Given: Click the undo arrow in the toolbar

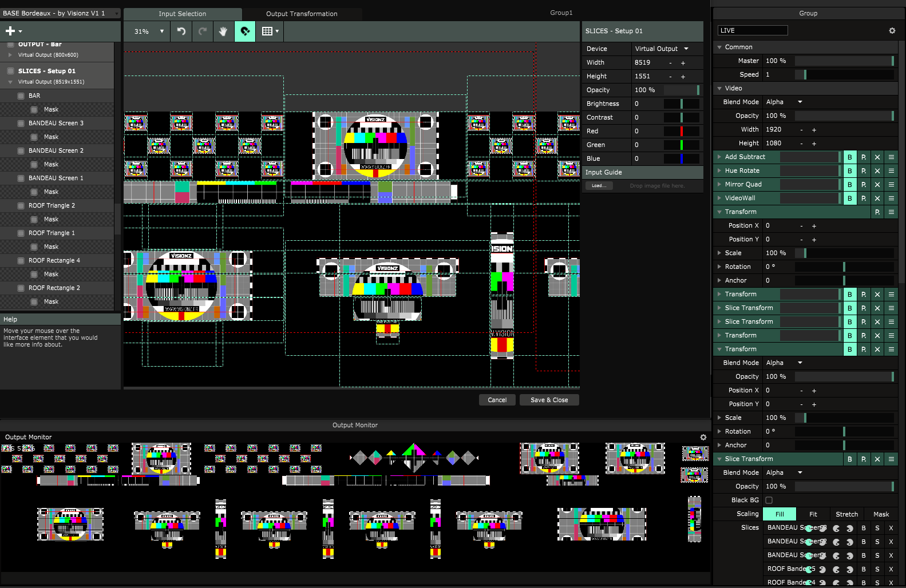Looking at the screenshot, I should coord(181,31).
